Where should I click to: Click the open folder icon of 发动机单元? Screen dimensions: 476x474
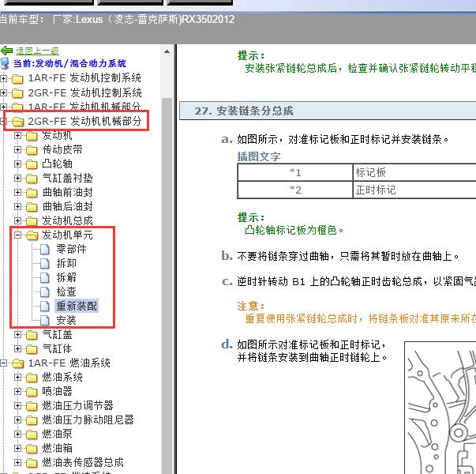(x=32, y=235)
